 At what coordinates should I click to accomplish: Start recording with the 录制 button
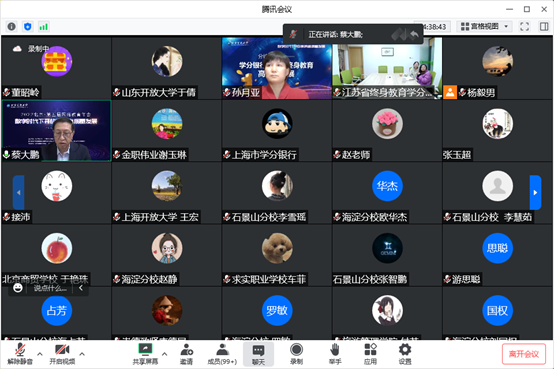tap(296, 354)
